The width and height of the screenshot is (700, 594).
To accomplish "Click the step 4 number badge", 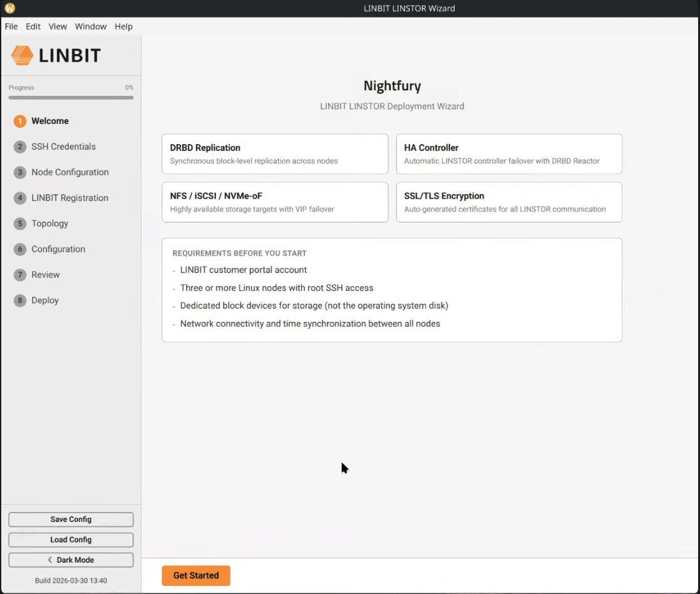I will coord(20,198).
